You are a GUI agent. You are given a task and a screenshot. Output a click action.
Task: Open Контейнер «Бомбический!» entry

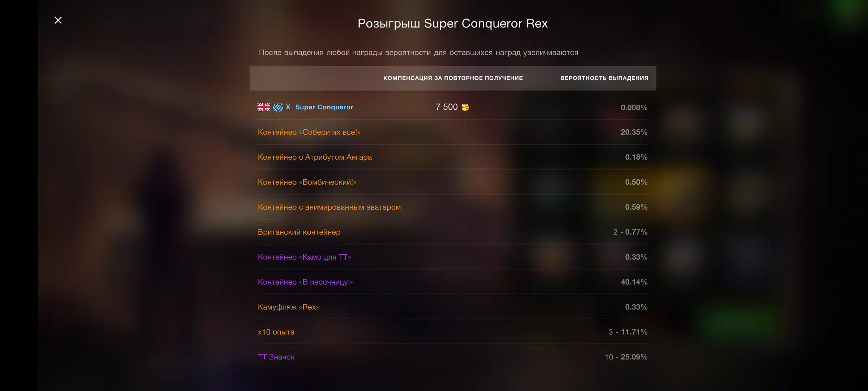coord(452,182)
